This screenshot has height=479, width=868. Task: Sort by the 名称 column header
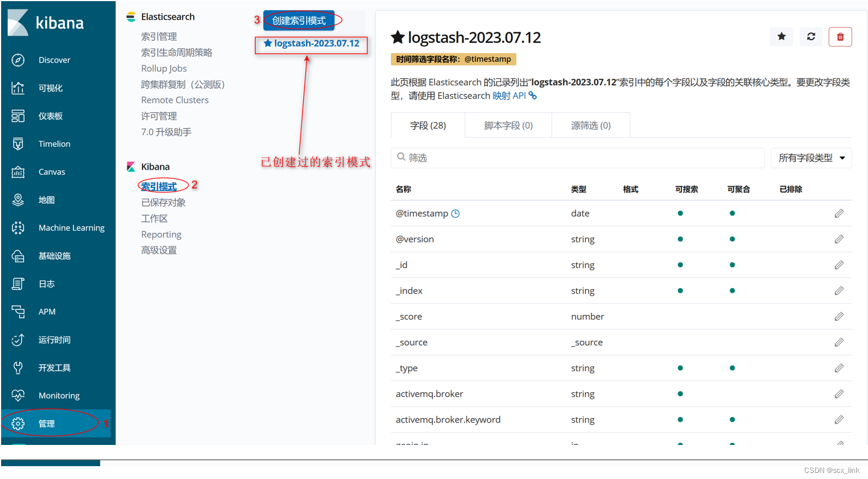pyautogui.click(x=403, y=189)
